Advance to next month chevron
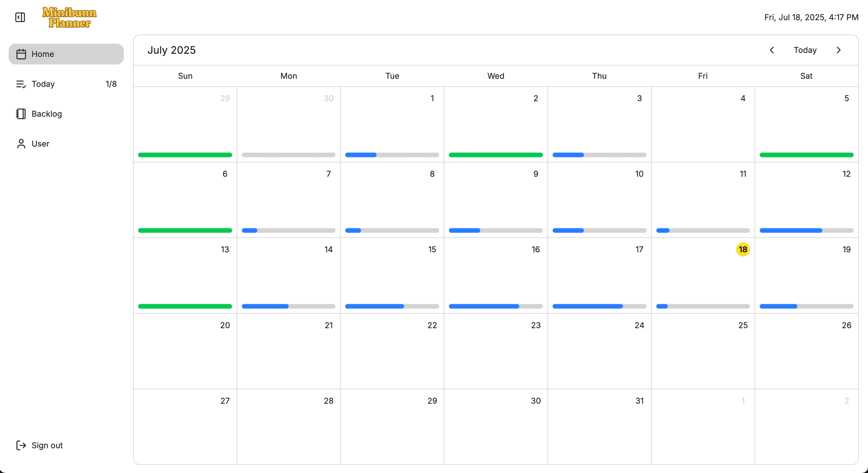Image resolution: width=868 pixels, height=473 pixels. (x=839, y=50)
